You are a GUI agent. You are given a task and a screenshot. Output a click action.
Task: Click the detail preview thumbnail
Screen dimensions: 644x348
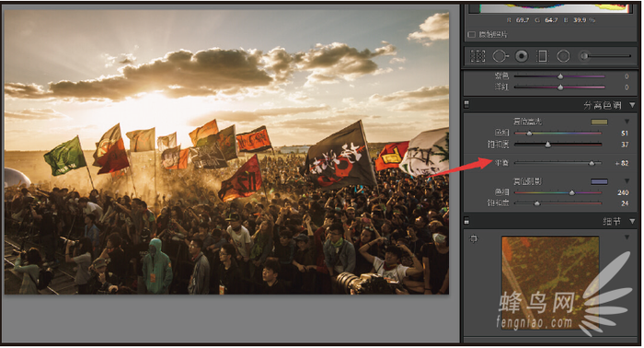[550, 283]
